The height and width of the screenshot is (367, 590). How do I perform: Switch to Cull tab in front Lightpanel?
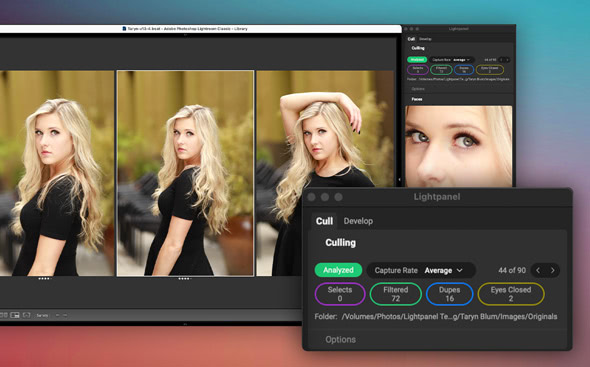(324, 221)
